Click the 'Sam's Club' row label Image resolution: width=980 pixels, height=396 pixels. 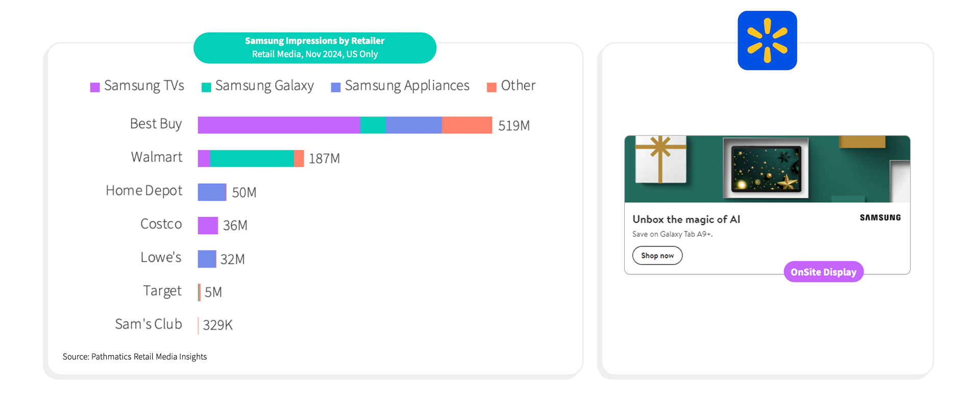pyautogui.click(x=149, y=324)
